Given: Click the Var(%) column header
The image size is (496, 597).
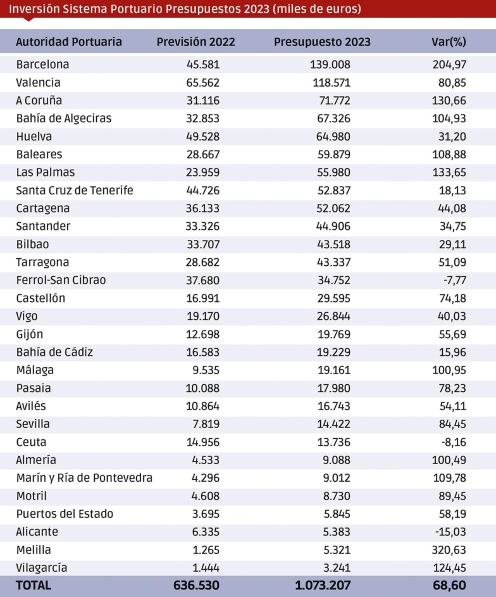Looking at the screenshot, I should [x=448, y=42].
